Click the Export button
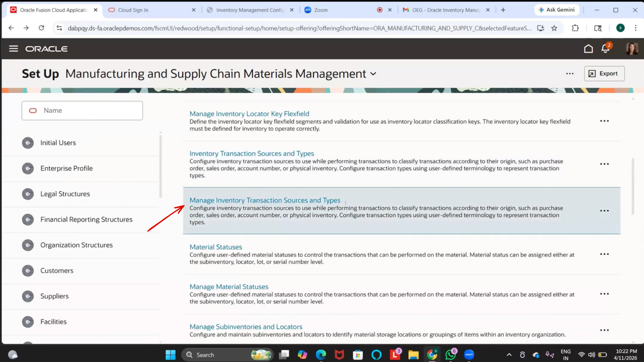 [604, 74]
